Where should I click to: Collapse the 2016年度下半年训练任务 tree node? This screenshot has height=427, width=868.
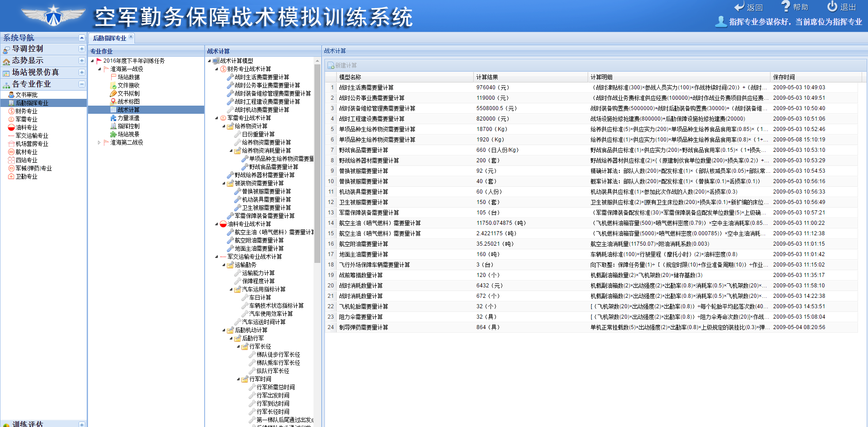[x=92, y=61]
